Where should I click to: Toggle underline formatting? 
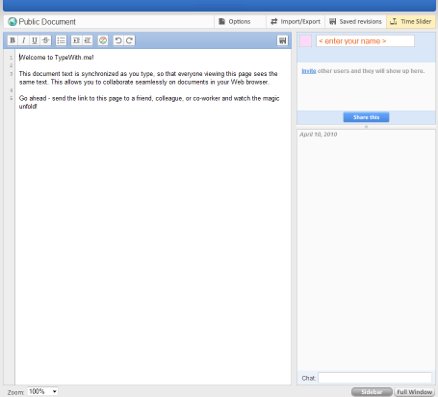point(35,40)
